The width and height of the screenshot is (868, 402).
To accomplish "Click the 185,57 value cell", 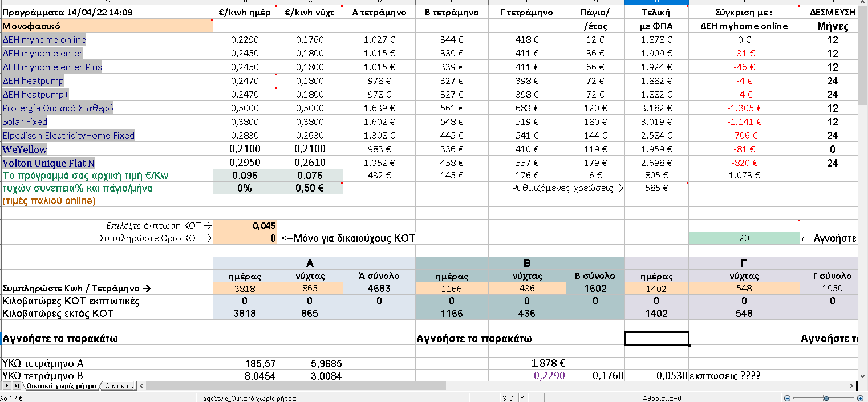I will pos(245,363).
